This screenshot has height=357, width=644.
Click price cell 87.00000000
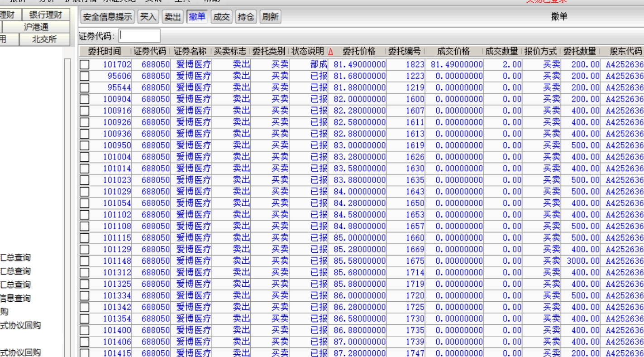click(x=360, y=342)
